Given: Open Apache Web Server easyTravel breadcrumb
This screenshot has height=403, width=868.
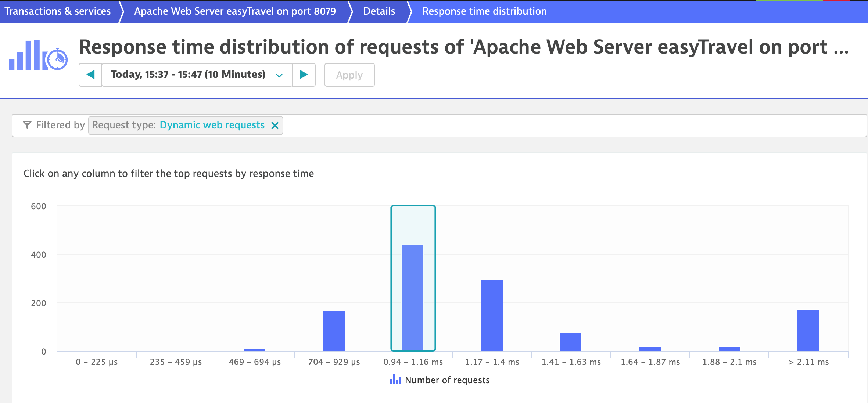Looking at the screenshot, I should (235, 11).
